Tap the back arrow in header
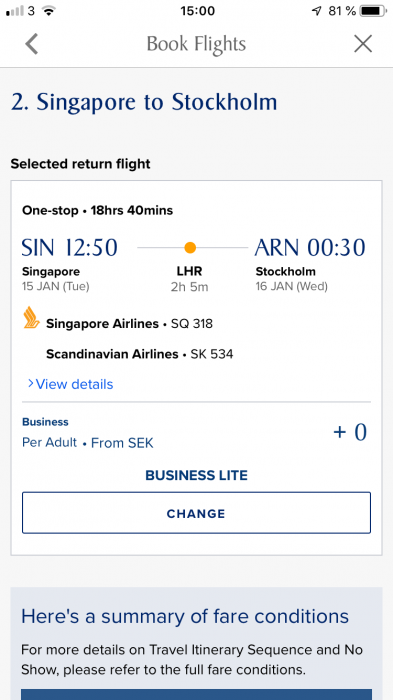 click(x=31, y=44)
